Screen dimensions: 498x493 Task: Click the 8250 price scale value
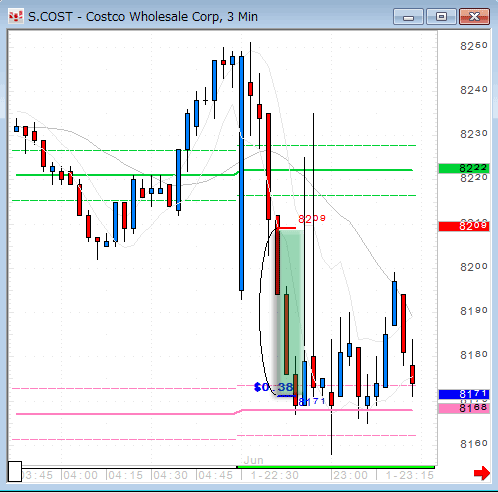[474, 46]
